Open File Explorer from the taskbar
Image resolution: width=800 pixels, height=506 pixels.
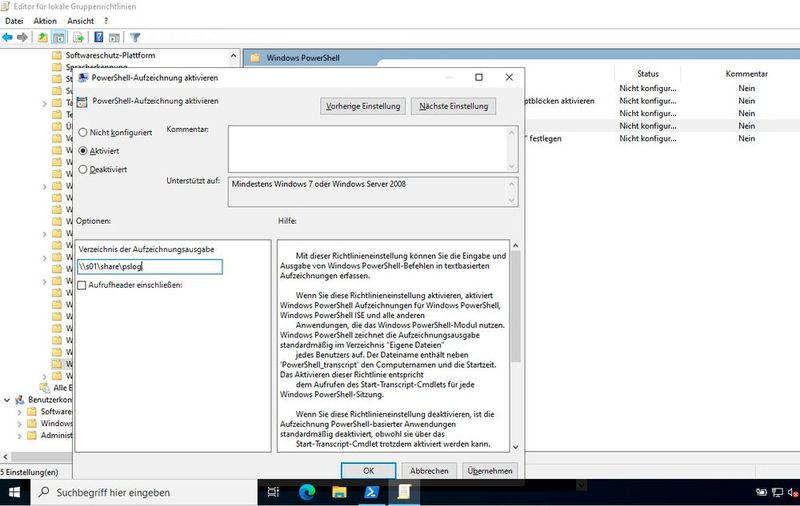[x=339, y=492]
